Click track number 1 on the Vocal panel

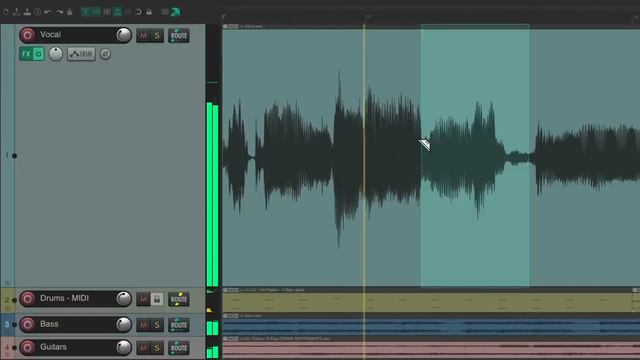pos(7,156)
